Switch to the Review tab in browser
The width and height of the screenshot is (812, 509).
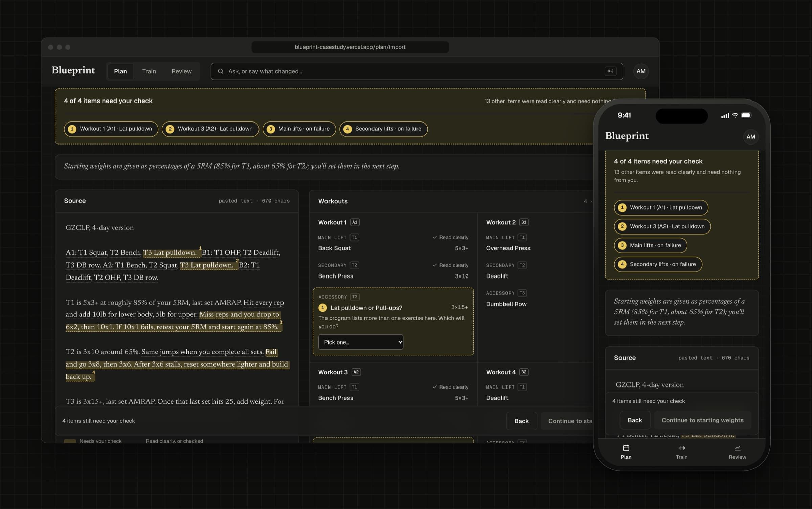tap(181, 71)
